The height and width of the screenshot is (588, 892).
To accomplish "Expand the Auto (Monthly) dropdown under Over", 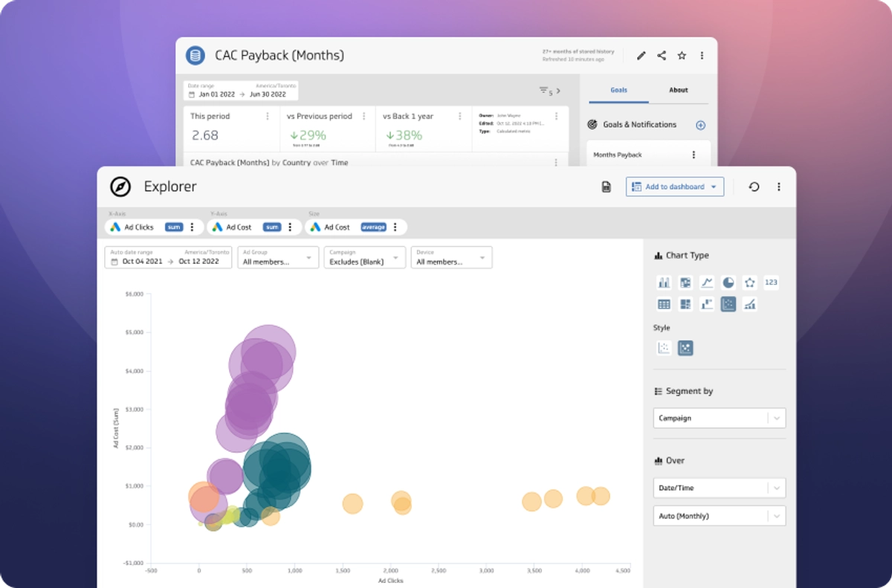I will [718, 515].
